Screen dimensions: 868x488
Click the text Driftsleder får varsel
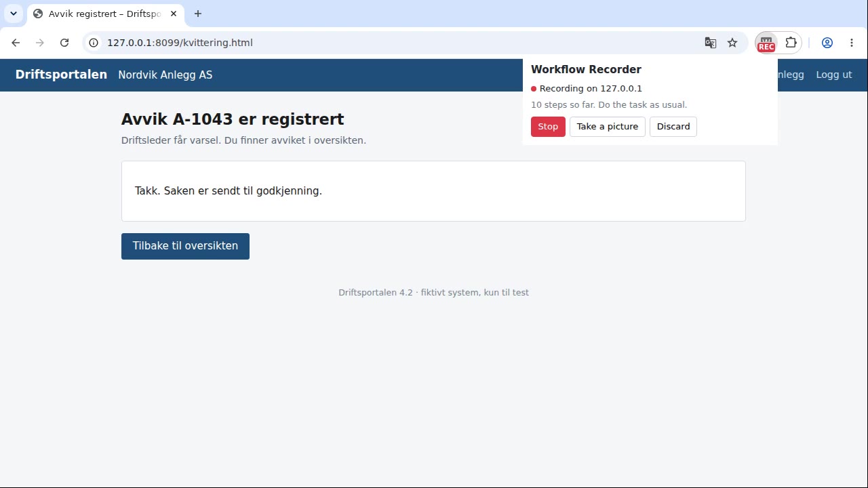pyautogui.click(x=172, y=140)
